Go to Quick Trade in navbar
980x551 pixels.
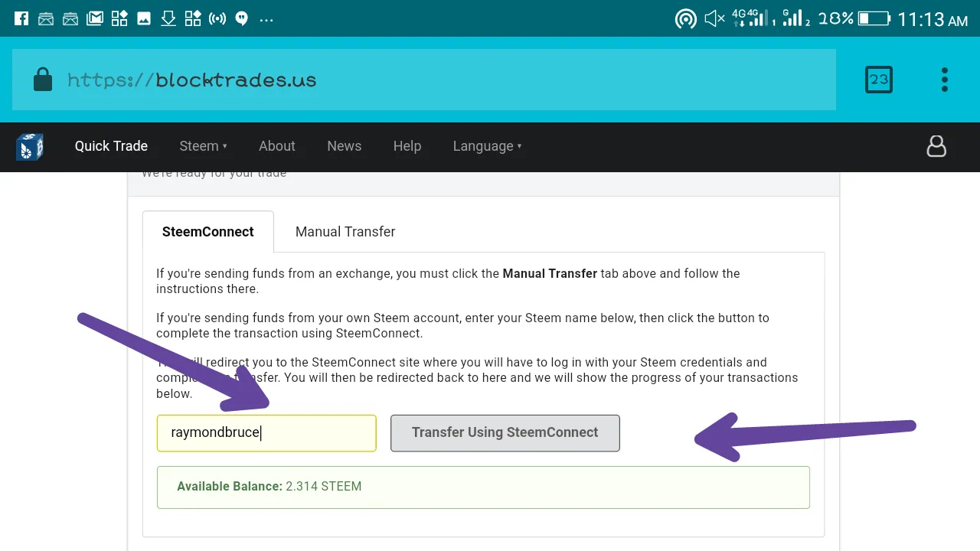(111, 146)
